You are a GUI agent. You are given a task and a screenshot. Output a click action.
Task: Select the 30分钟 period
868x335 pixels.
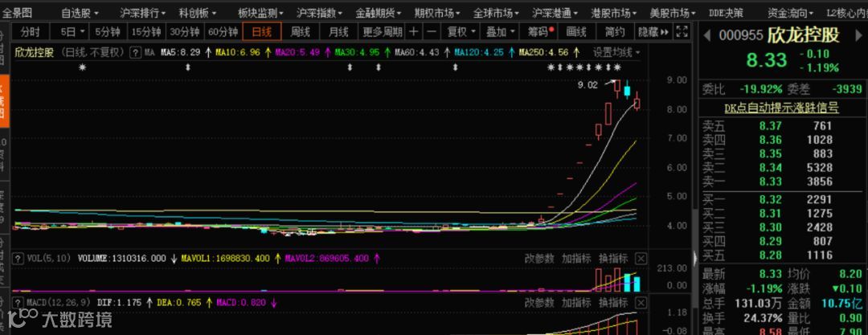[184, 31]
